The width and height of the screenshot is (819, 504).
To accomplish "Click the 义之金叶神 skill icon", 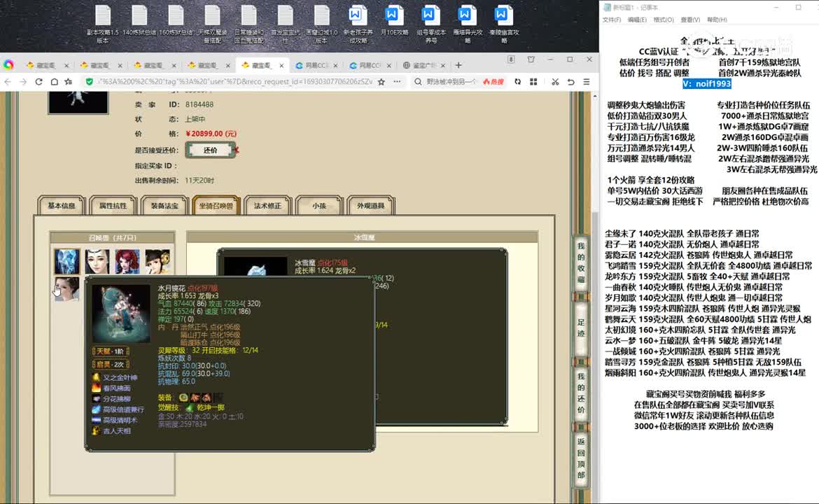I will (96, 377).
